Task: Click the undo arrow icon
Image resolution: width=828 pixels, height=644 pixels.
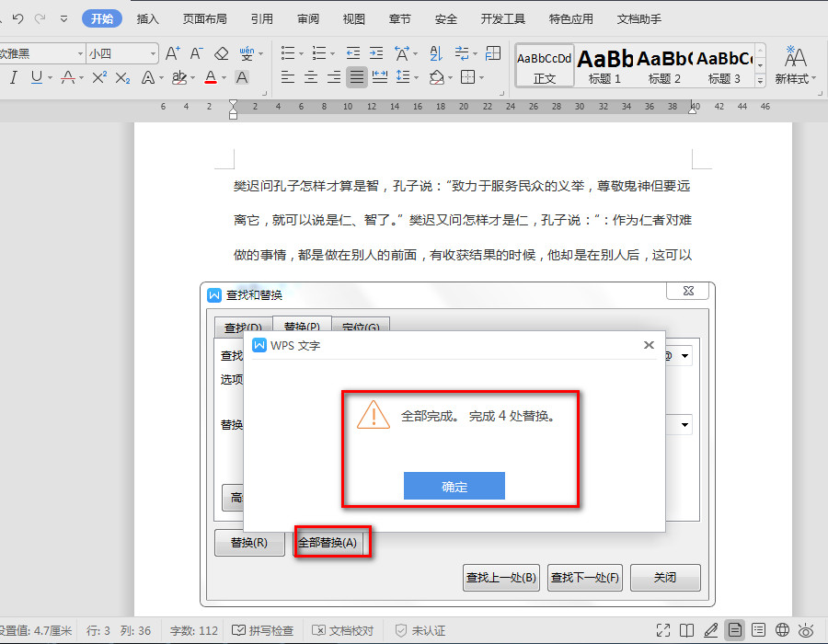Action: point(18,19)
